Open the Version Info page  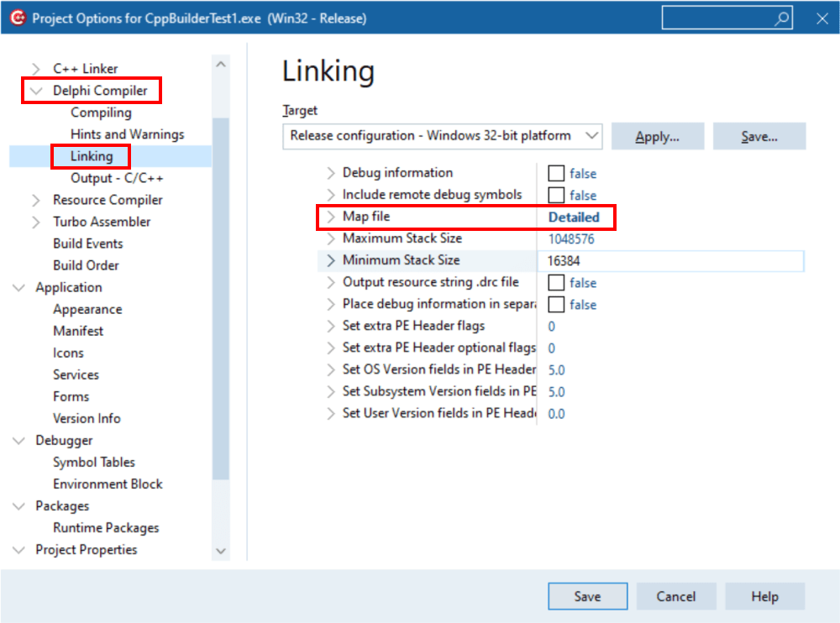pyautogui.click(x=87, y=418)
